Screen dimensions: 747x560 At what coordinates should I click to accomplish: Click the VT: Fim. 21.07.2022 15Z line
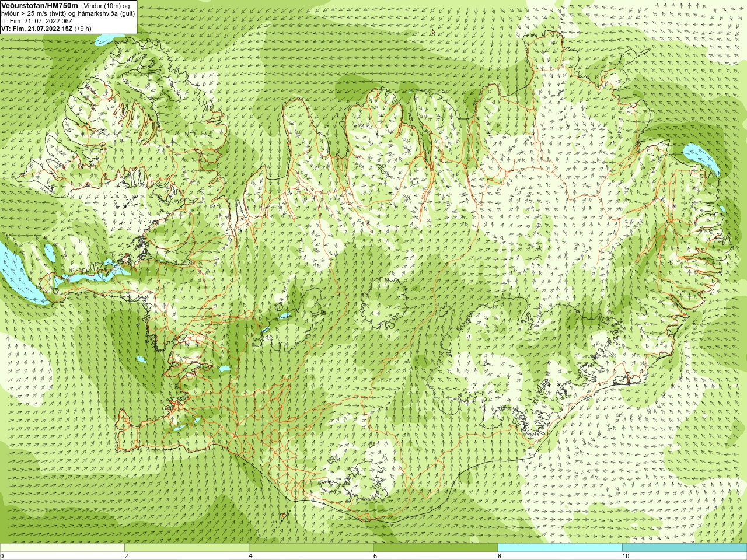click(x=46, y=29)
